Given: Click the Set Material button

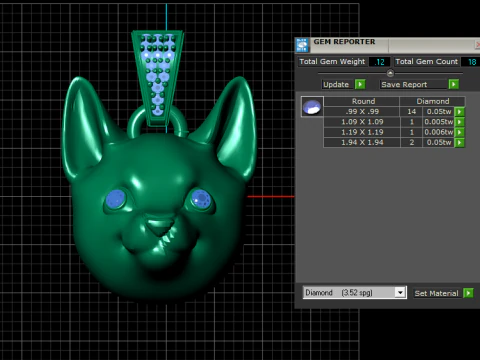Looking at the screenshot, I should [436, 293].
